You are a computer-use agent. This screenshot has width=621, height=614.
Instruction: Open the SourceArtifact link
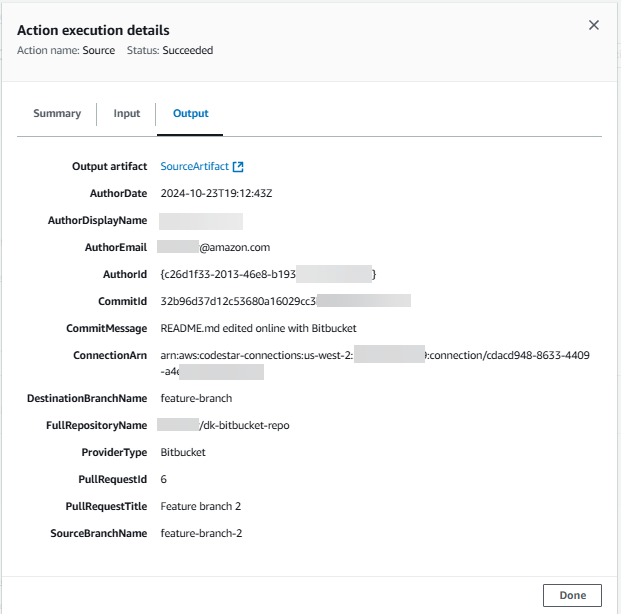pyautogui.click(x=195, y=167)
